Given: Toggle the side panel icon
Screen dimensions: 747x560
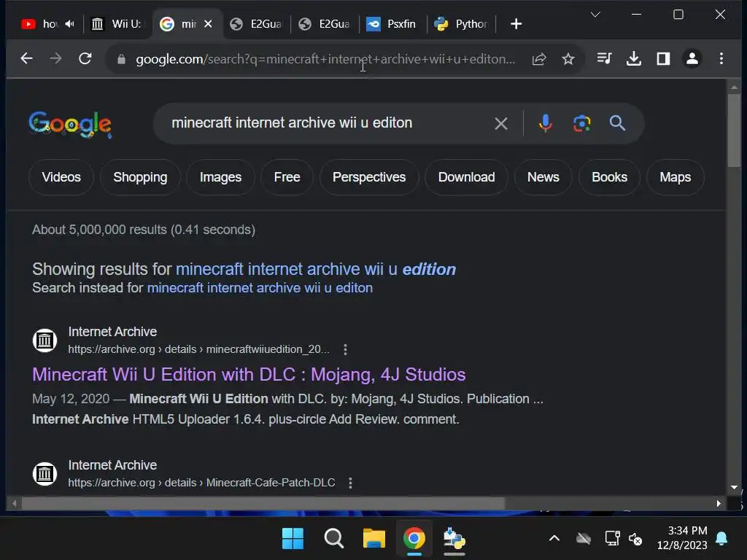Looking at the screenshot, I should coord(663,58).
